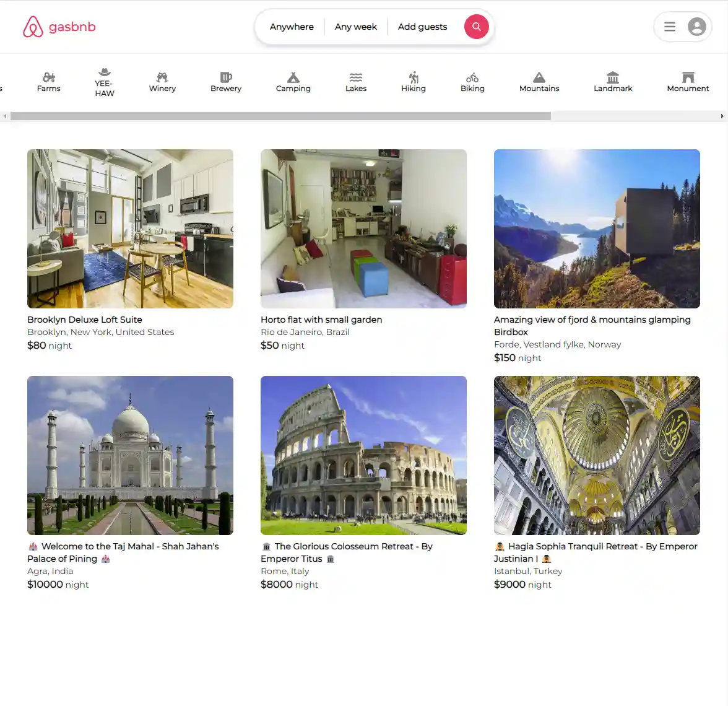This screenshot has width=728, height=706.
Task: Open the hamburger menu icon
Action: pyautogui.click(x=670, y=27)
